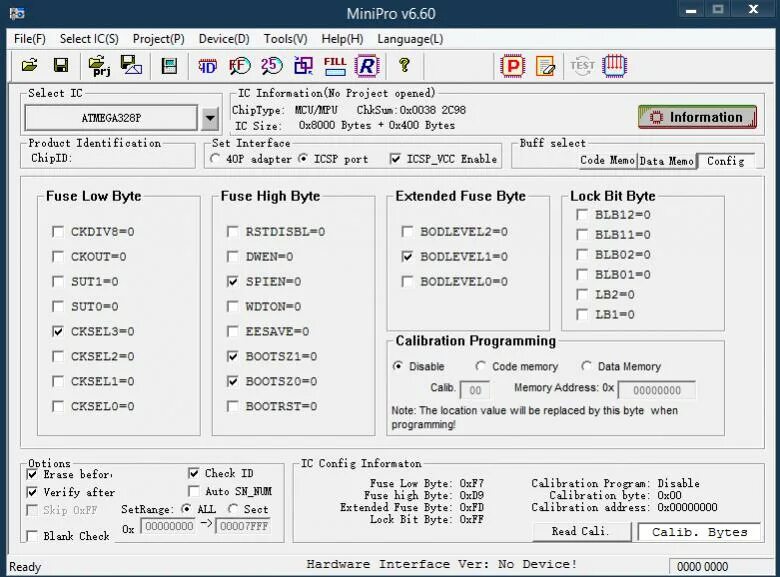Select Data Memory calibration radio button
This screenshot has height=577, width=780.
click(586, 366)
